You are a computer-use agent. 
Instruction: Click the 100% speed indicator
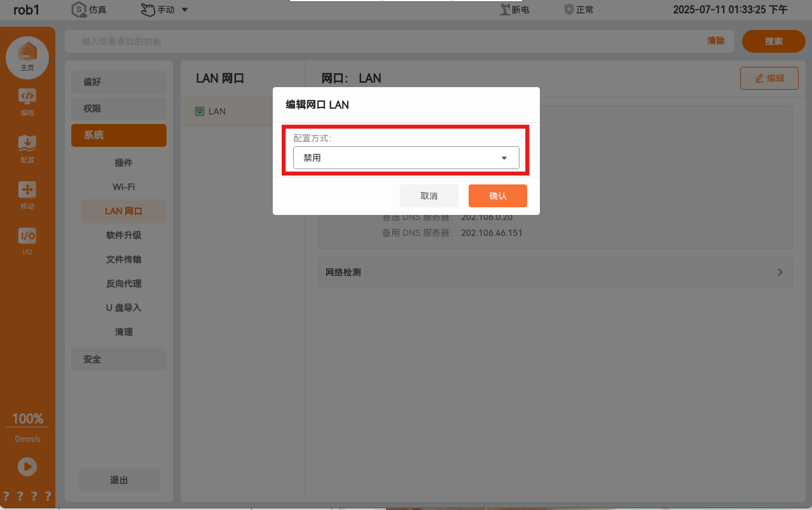(27, 418)
